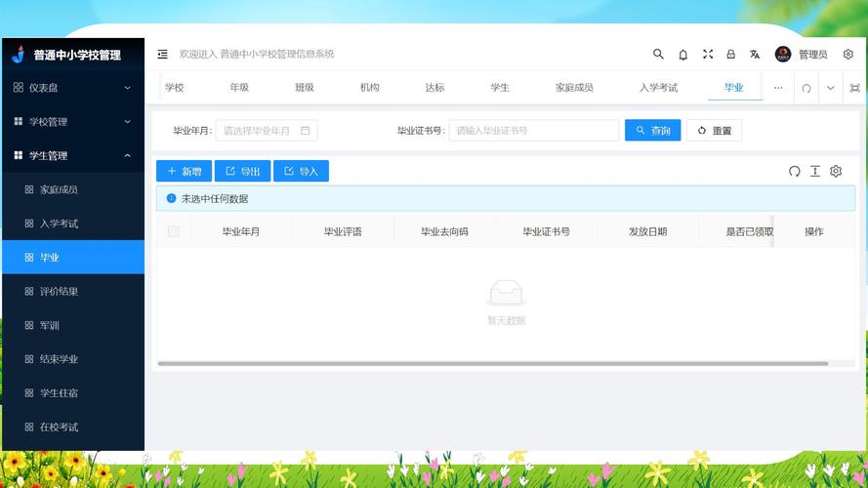Switch to the 班级 tab

pyautogui.click(x=305, y=88)
